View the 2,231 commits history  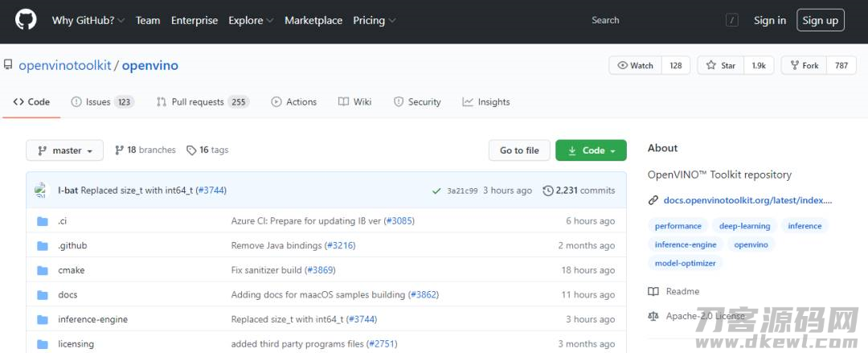point(579,191)
